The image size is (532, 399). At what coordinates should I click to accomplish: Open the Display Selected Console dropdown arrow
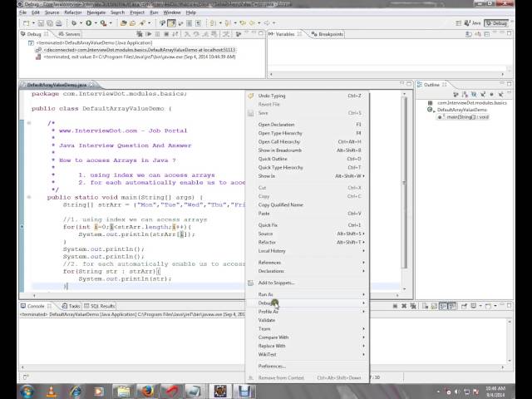tap(480, 306)
